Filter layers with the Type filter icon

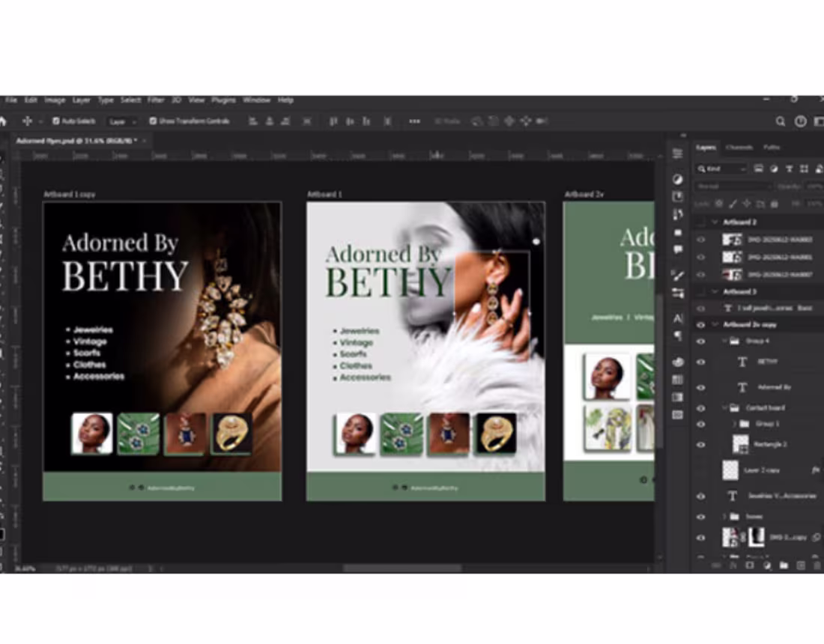click(791, 168)
